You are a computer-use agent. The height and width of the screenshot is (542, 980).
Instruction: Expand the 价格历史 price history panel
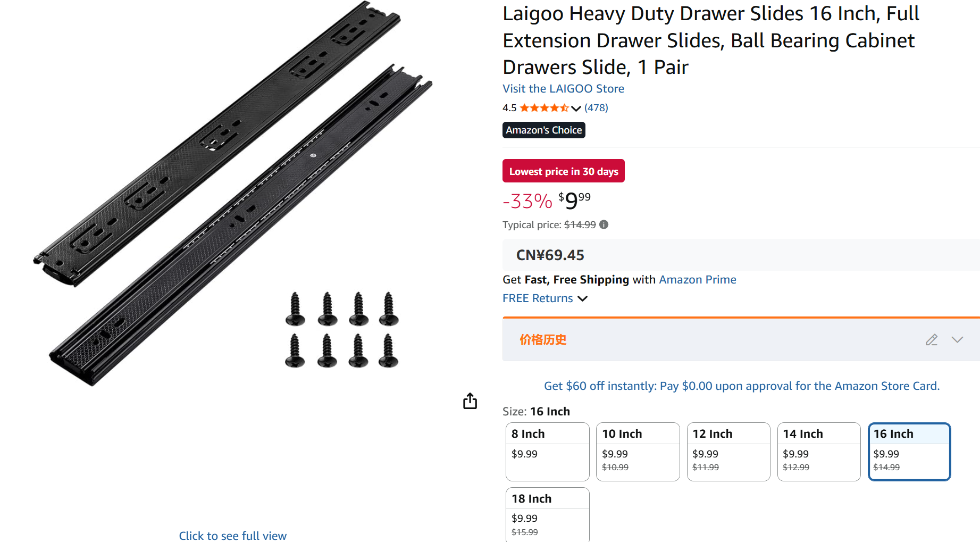pos(957,340)
